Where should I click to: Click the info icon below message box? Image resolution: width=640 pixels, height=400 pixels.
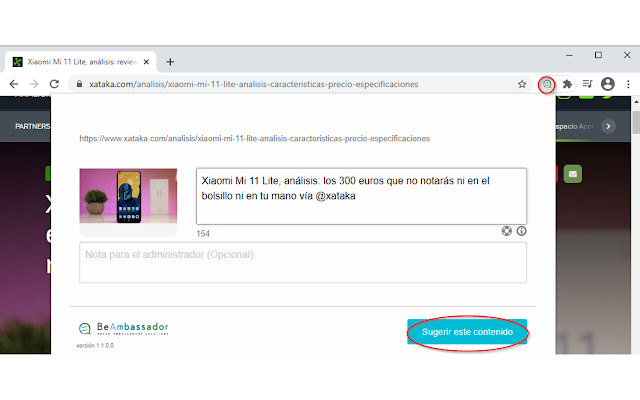[x=521, y=231]
